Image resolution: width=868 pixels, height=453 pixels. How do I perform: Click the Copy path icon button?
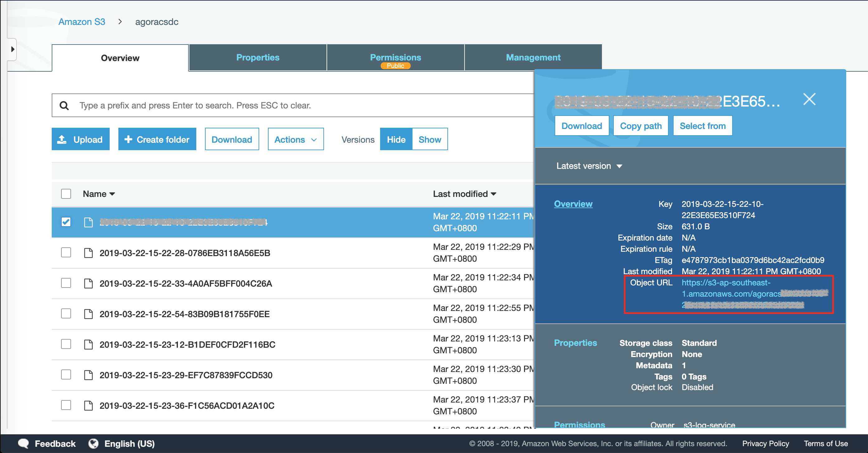(641, 126)
